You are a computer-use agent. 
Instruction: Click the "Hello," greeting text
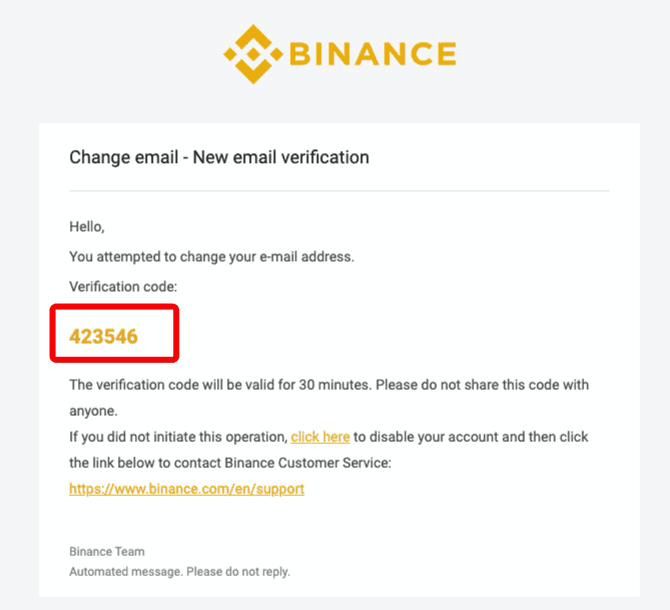click(87, 226)
